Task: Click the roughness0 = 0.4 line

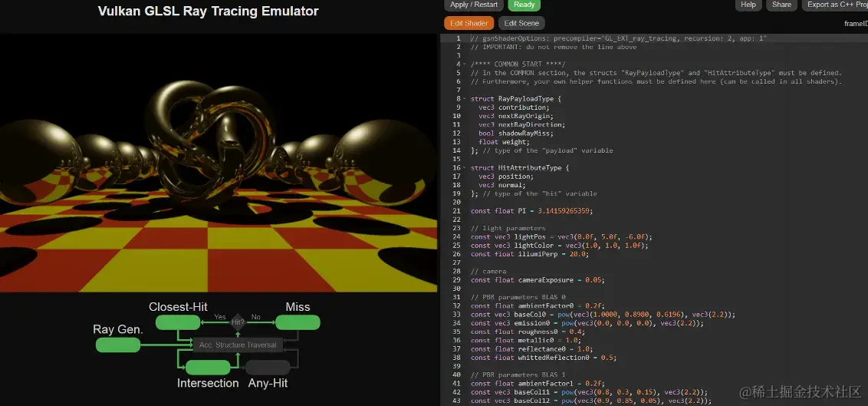Action: point(528,332)
